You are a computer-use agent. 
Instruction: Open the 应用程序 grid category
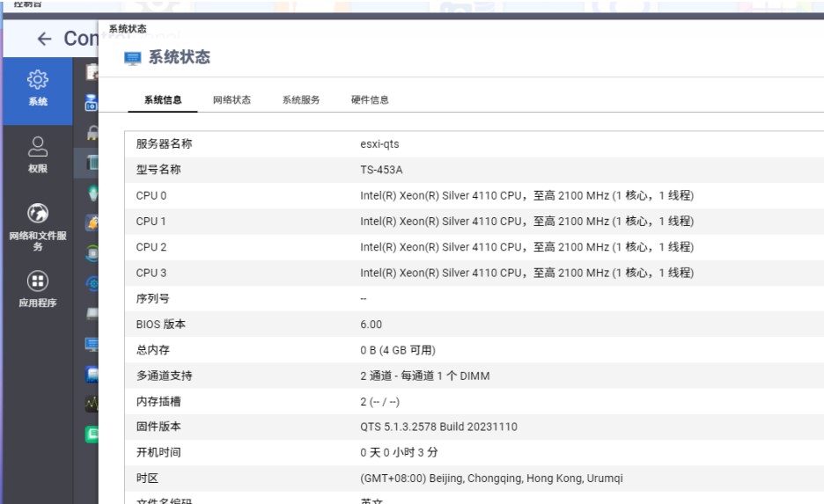tap(37, 289)
